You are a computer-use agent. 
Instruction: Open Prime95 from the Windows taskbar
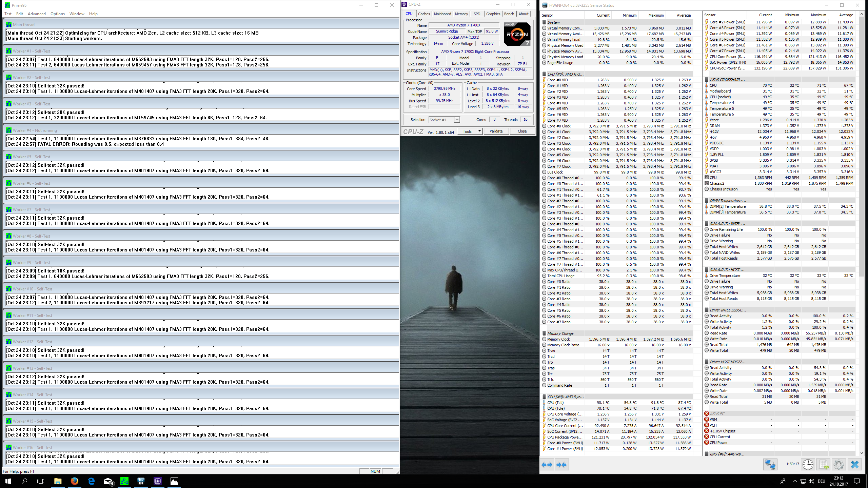[124, 481]
